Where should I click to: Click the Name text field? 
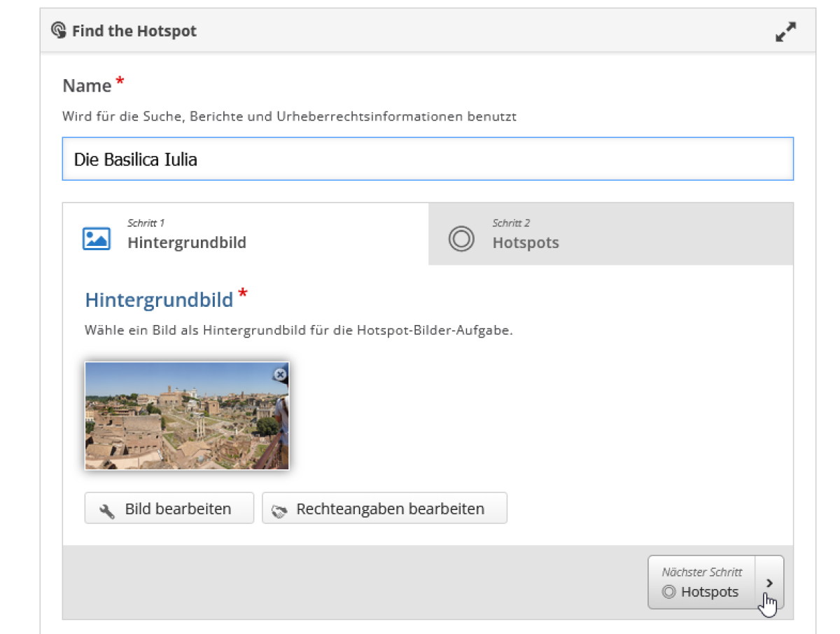[427, 160]
